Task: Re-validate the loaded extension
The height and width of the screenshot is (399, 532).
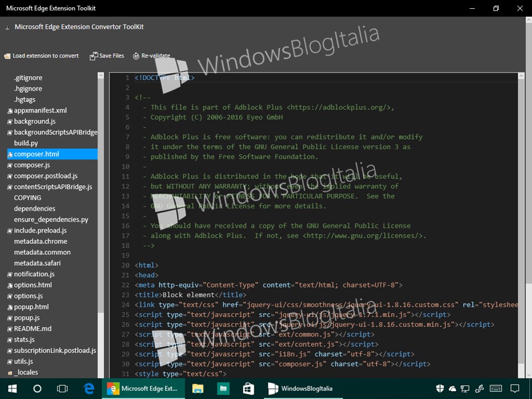Action: click(x=151, y=55)
